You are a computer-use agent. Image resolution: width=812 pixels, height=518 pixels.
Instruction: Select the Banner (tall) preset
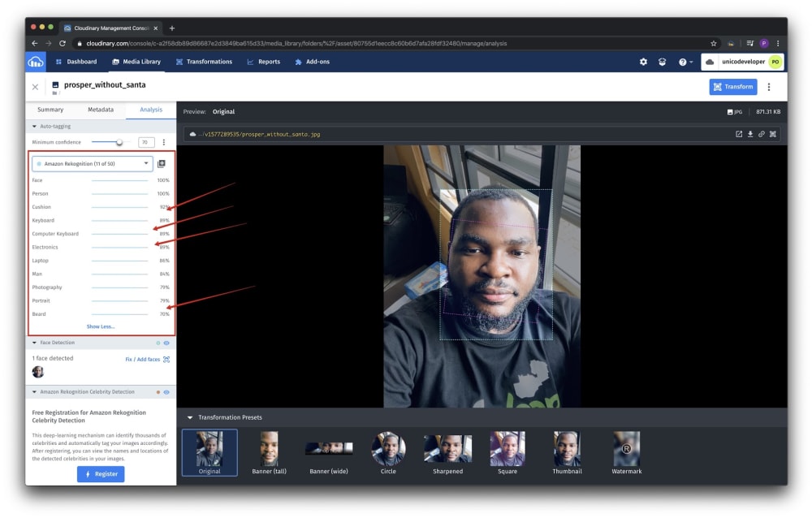pos(269,452)
